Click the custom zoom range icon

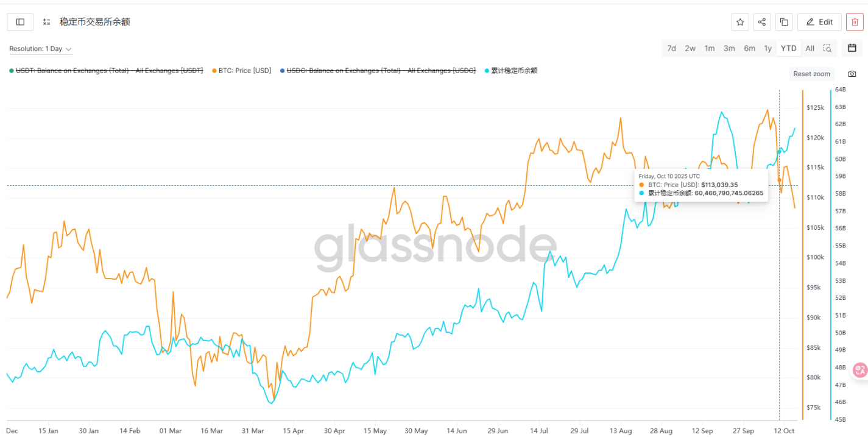click(827, 48)
